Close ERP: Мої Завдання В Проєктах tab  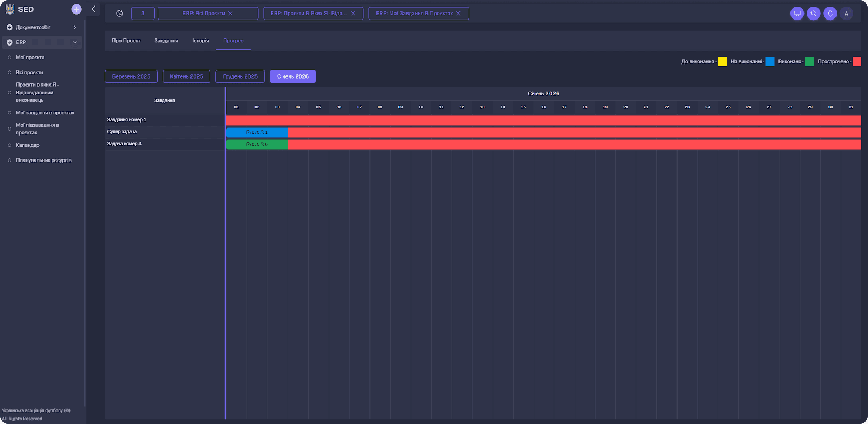[x=458, y=14]
